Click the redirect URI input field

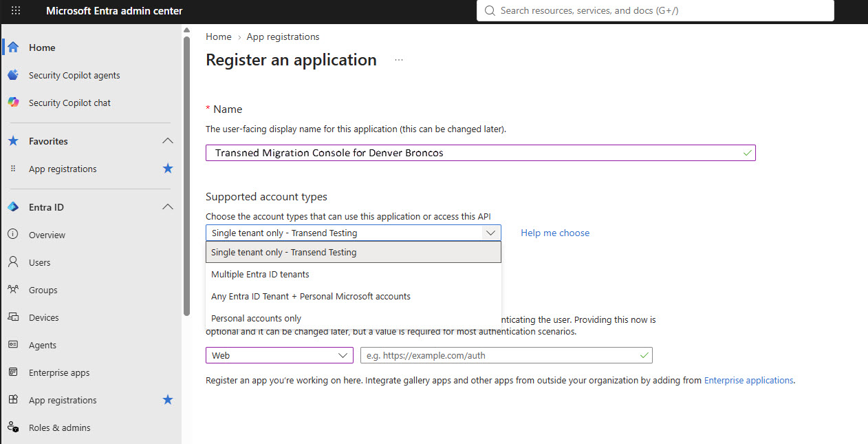coord(507,355)
